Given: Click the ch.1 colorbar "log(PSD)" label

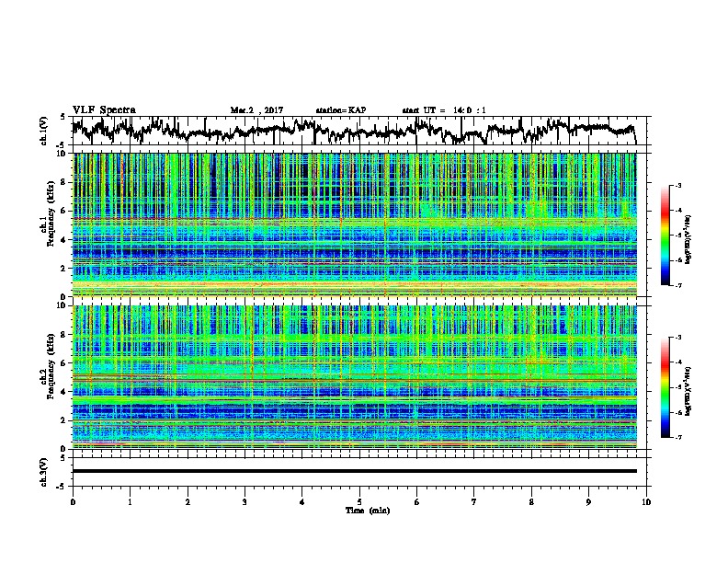Looking at the screenshot, I should point(688,239).
